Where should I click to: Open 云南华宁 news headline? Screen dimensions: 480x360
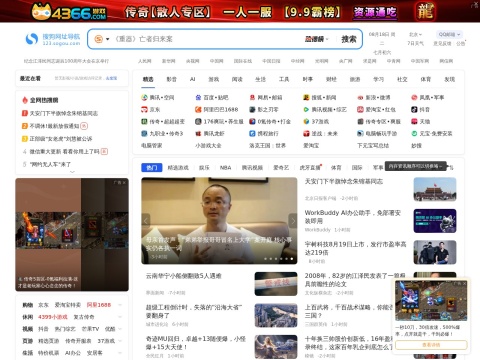pyautogui.click(x=184, y=276)
